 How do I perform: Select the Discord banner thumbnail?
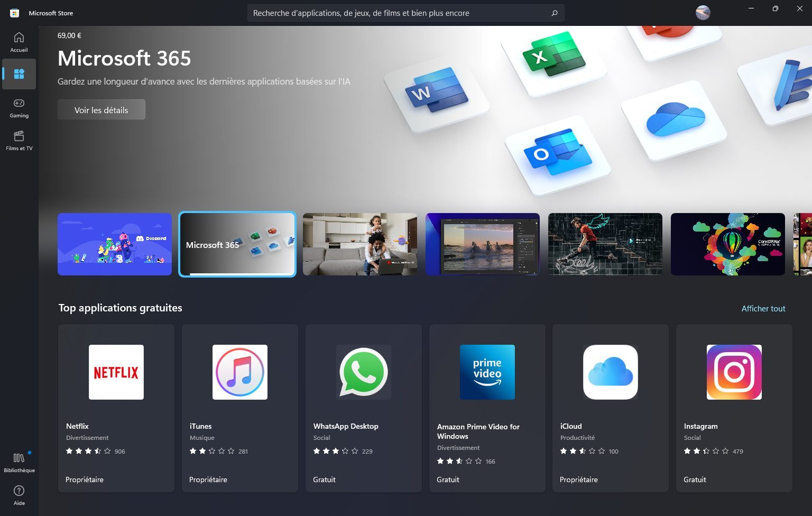click(115, 244)
